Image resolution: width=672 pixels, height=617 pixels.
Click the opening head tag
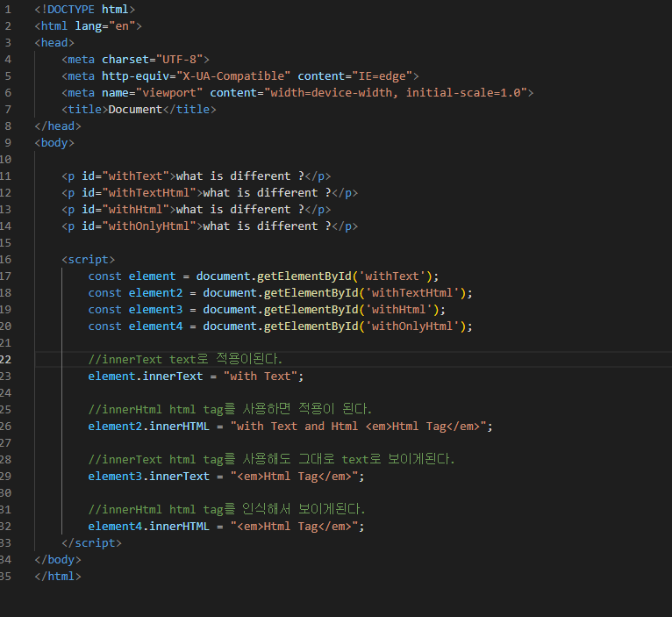(x=54, y=43)
